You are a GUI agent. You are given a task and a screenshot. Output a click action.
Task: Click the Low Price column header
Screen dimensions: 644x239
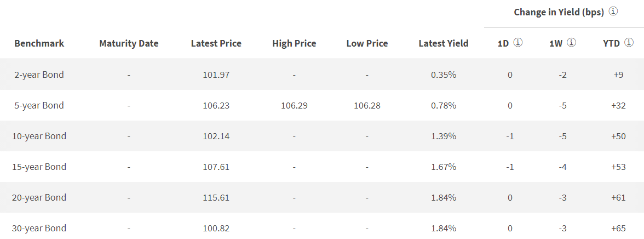tap(367, 43)
